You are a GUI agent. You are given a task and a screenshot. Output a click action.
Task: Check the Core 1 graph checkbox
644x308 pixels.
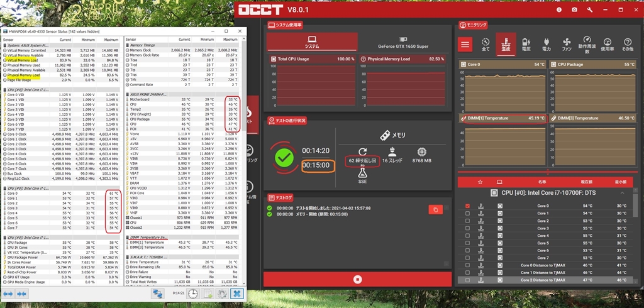467,213
